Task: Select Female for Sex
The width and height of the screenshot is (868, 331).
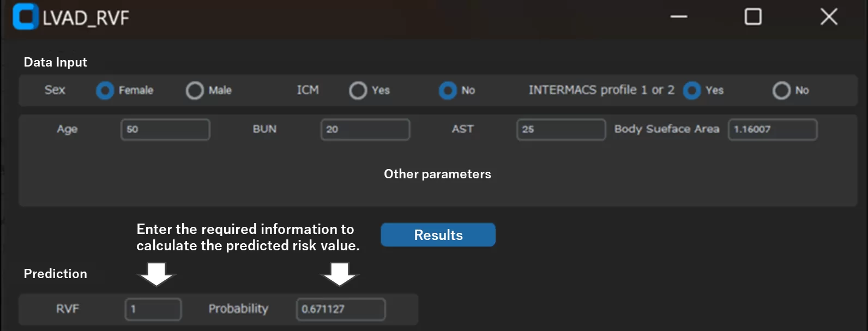Action: click(x=105, y=91)
